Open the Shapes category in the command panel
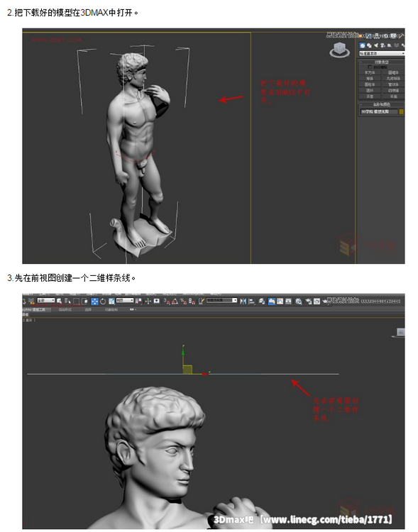Image resolution: width=418 pixels, height=532 pixels. point(369,45)
